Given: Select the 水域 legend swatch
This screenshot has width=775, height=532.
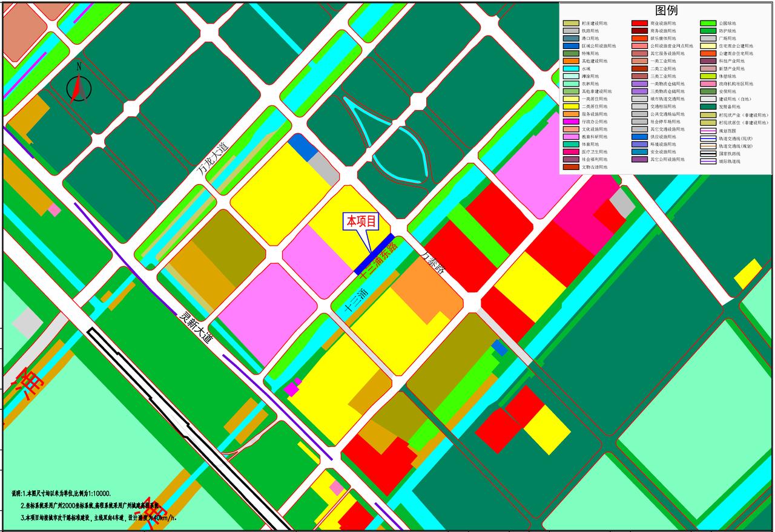Looking at the screenshot, I should click(x=571, y=69).
